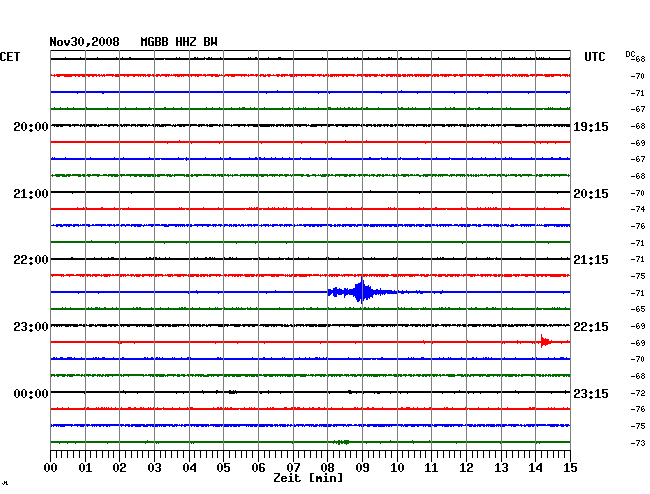Click minute label 11 on axis
This screenshot has width=650, height=494.
pos(431,467)
